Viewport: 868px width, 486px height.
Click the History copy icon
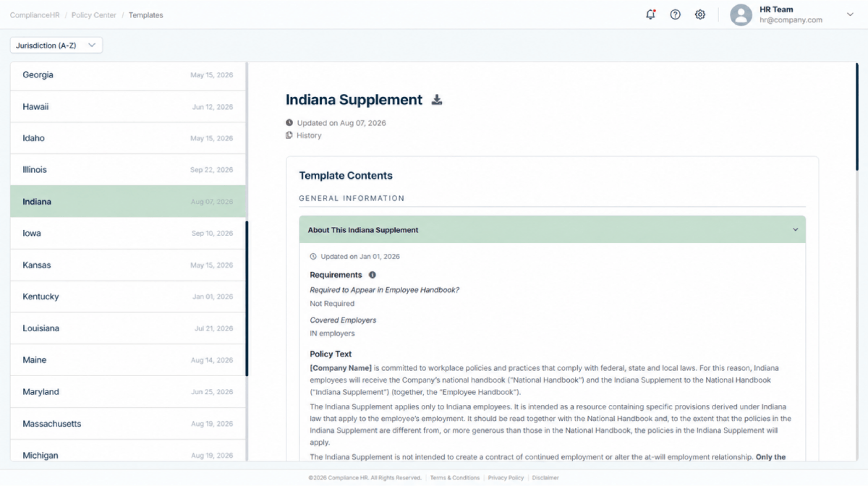pos(289,135)
